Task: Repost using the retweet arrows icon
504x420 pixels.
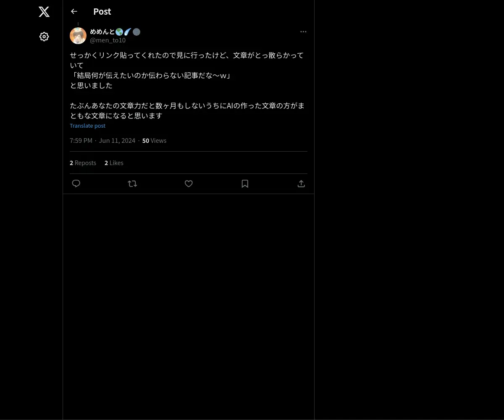Action: 132,184
